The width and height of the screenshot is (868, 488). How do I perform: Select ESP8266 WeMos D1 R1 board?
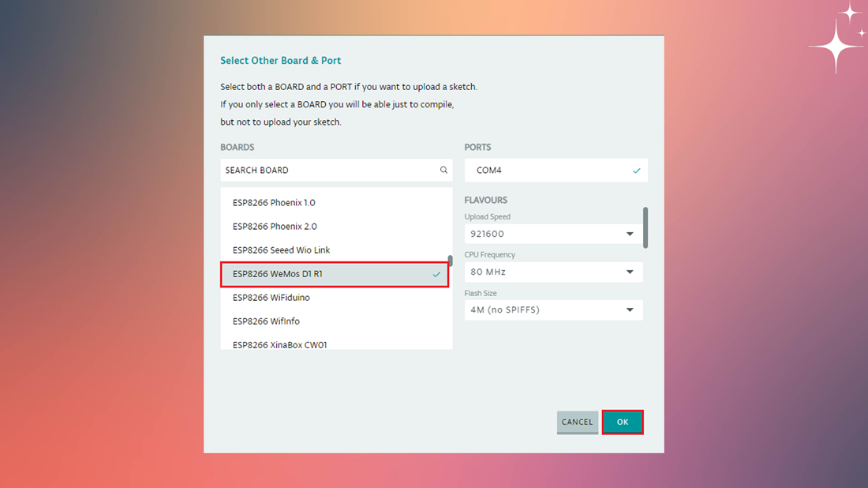[335, 274]
